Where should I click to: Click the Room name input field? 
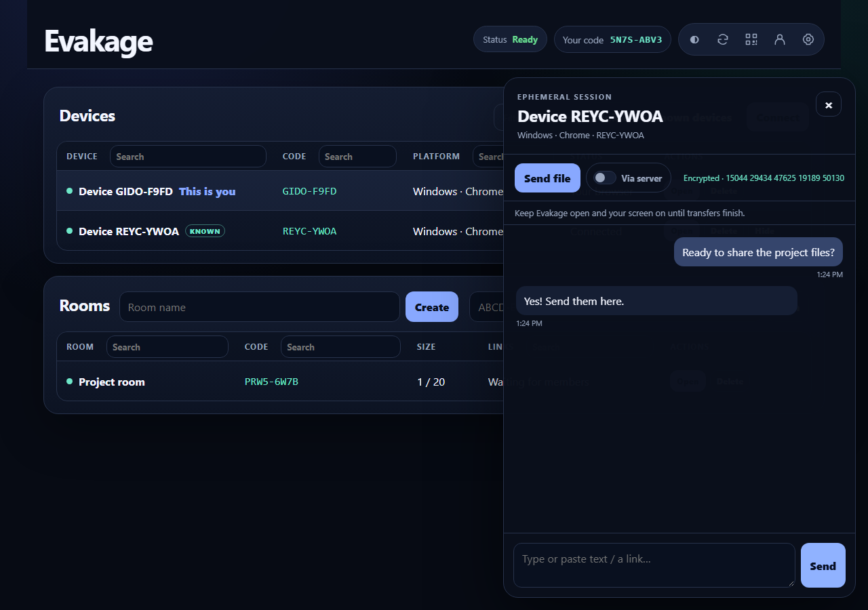click(260, 307)
